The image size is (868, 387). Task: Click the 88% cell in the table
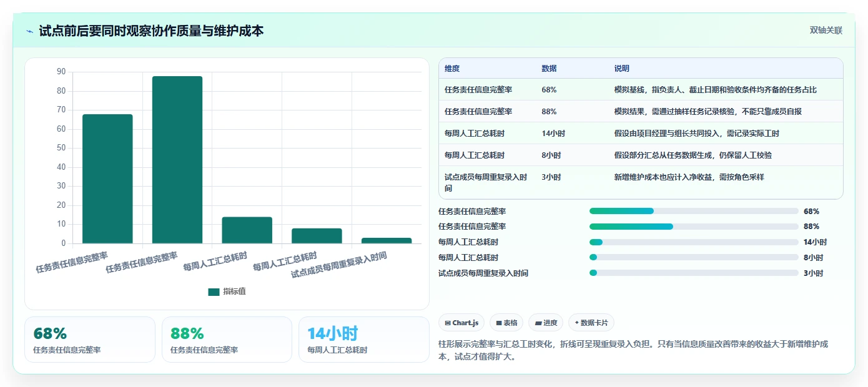point(550,112)
